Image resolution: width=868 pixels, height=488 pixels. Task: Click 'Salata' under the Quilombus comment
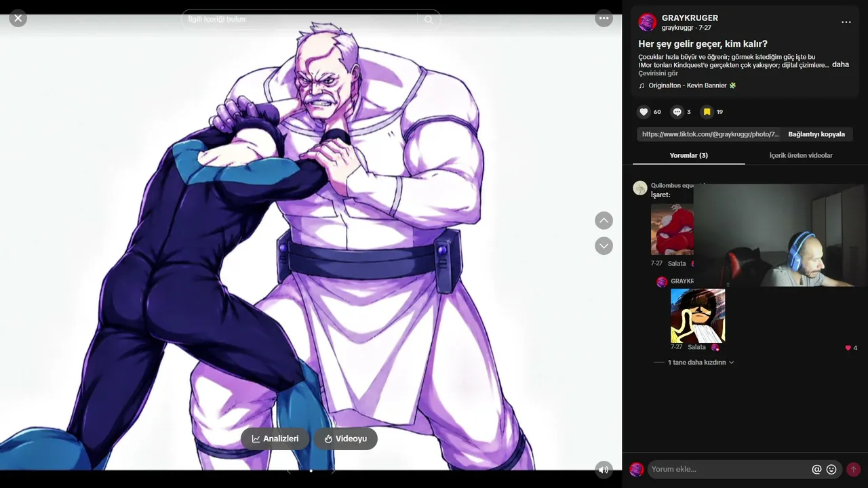pos(677,263)
